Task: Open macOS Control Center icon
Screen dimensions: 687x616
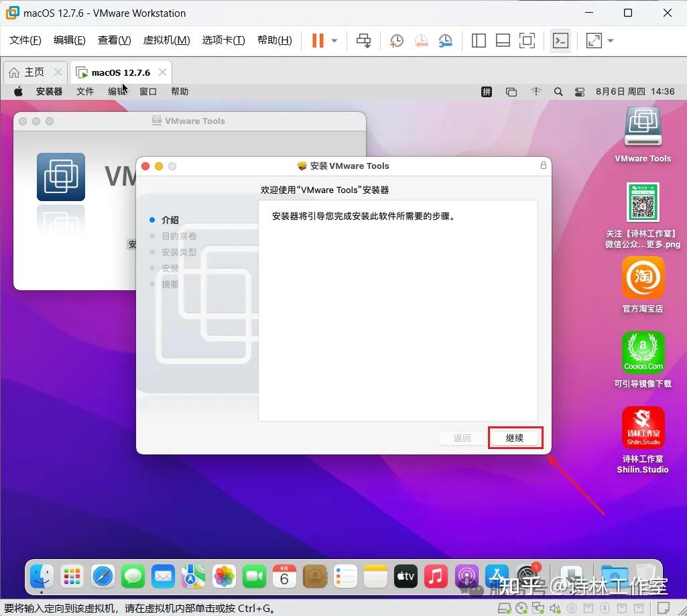Action: pos(580,92)
